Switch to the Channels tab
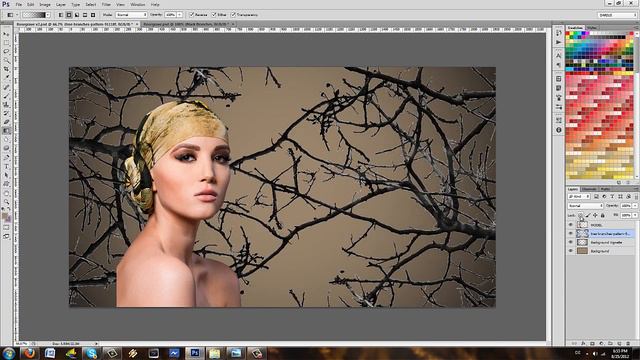 589,189
